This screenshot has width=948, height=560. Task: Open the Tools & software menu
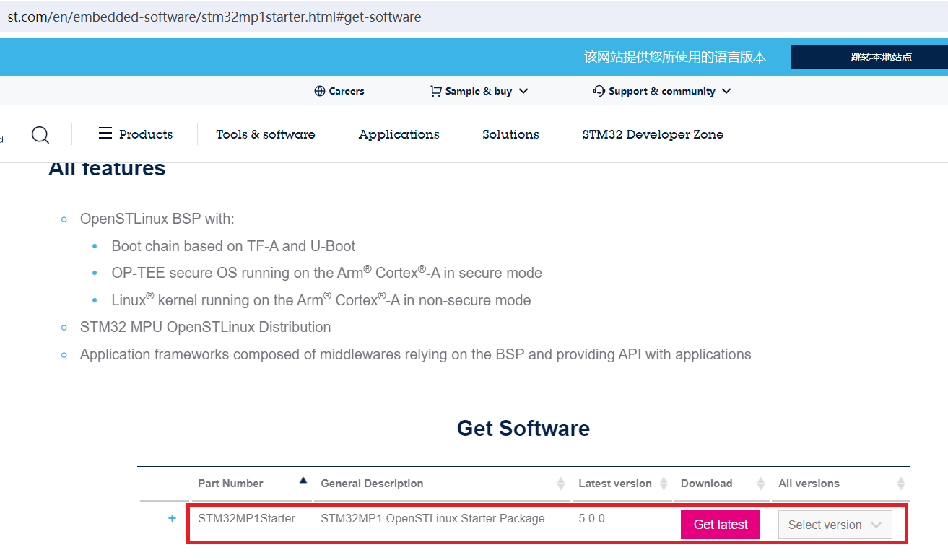pyautogui.click(x=266, y=134)
